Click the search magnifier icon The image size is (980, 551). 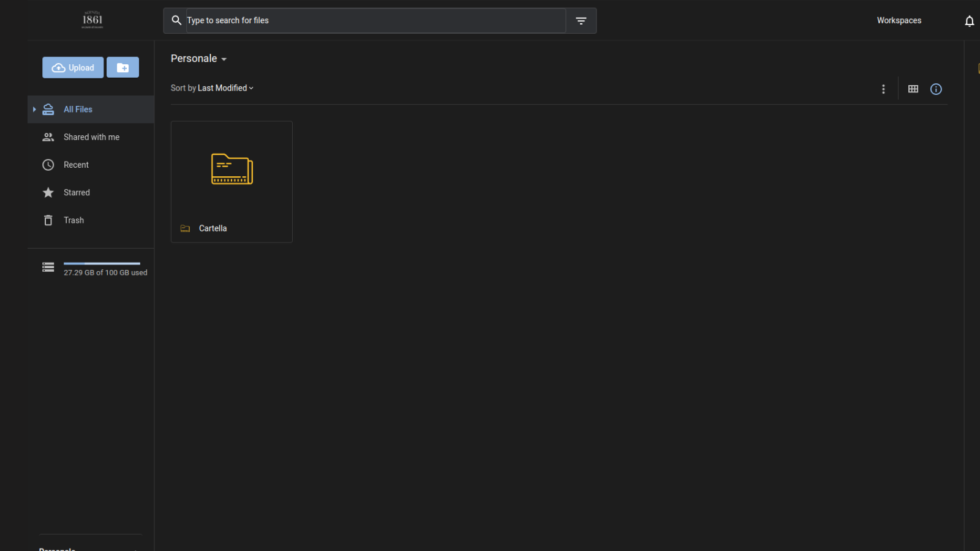pyautogui.click(x=176, y=20)
